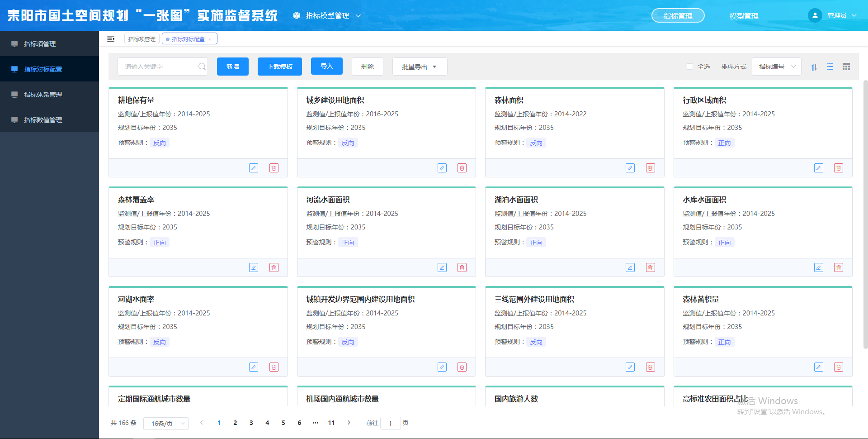Screen dimensions: 868x439
Task: Open 指标体系管理 in sidebar
Action: click(x=50, y=94)
